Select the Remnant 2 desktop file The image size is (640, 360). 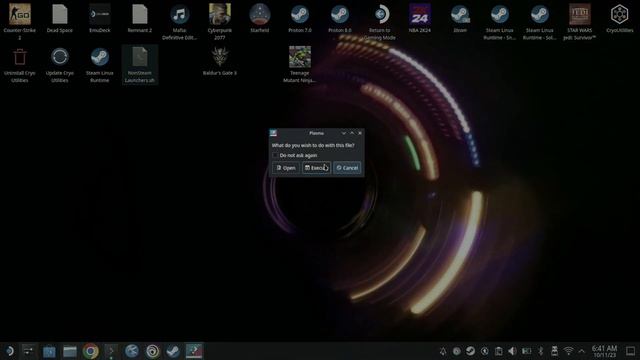point(140,15)
